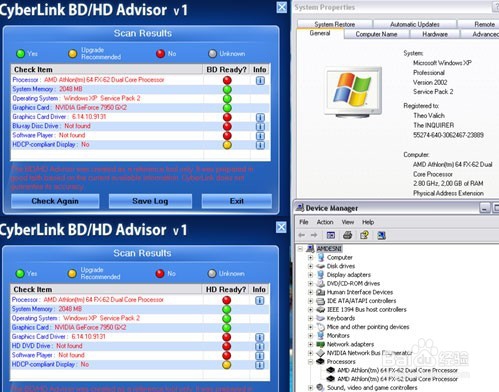Screen dimensions: 499x392
Task: Open HDCP-compliant Display info icon in BD Ready list
Action: tap(260, 145)
